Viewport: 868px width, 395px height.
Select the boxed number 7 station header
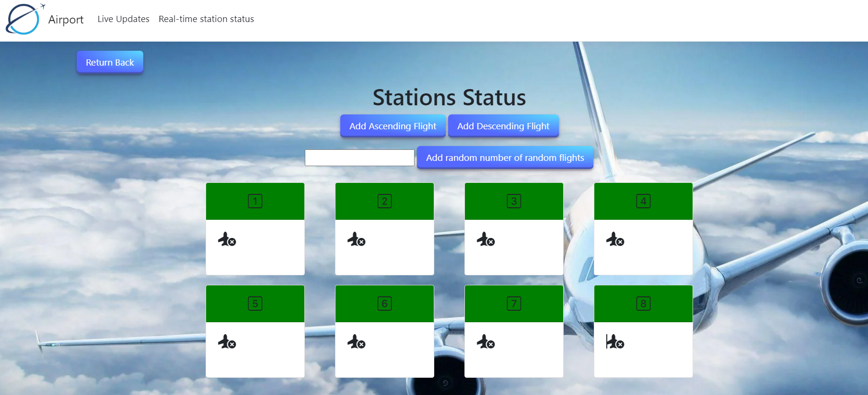pyautogui.click(x=514, y=304)
